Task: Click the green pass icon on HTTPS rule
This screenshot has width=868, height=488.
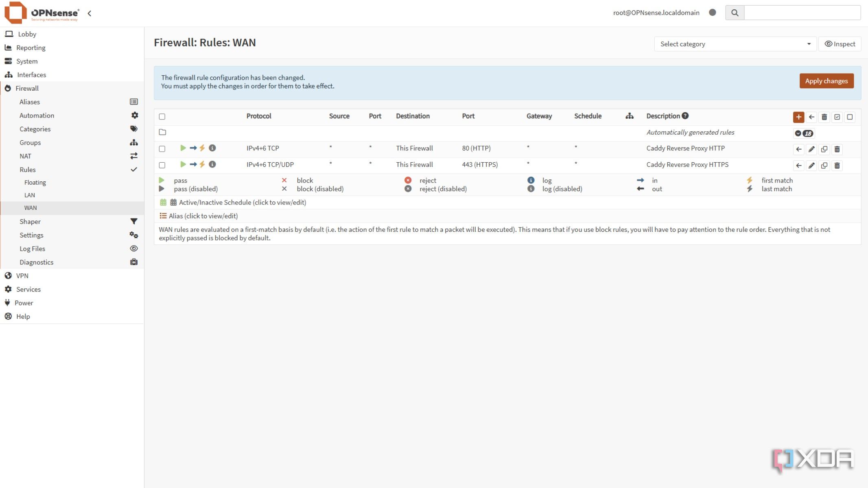Action: click(x=183, y=164)
